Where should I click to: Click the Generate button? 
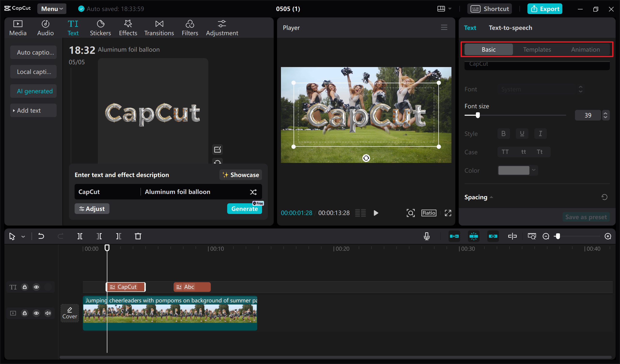pyautogui.click(x=244, y=209)
